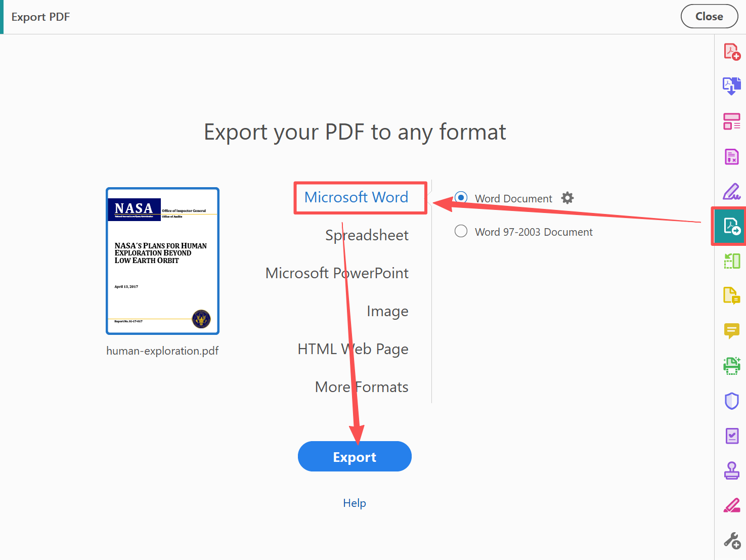Image resolution: width=746 pixels, height=560 pixels.
Task: Switch to the Spreadsheet format option
Action: (x=367, y=235)
